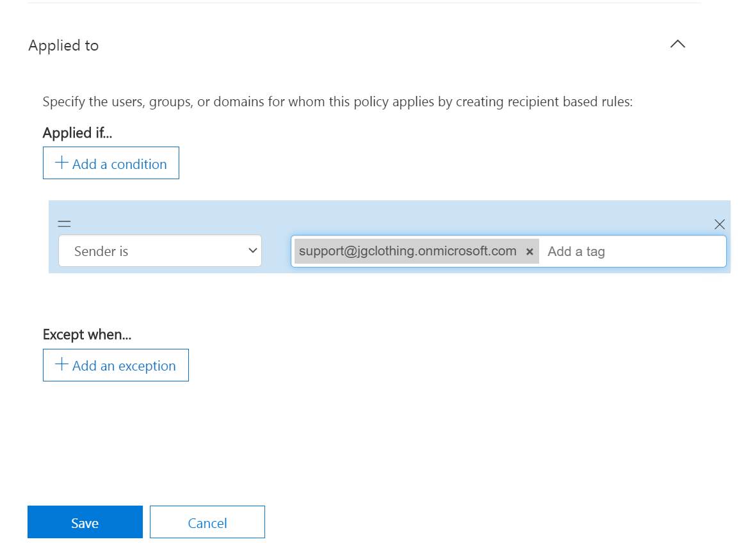Click the recipient based rules description text
Image resolution: width=746 pixels, height=560 pixels.
coord(338,102)
